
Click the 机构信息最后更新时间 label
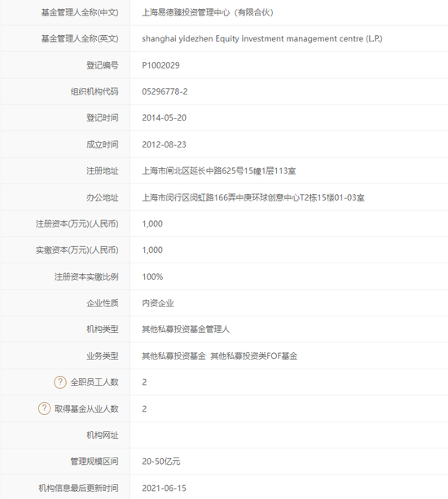click(x=78, y=488)
